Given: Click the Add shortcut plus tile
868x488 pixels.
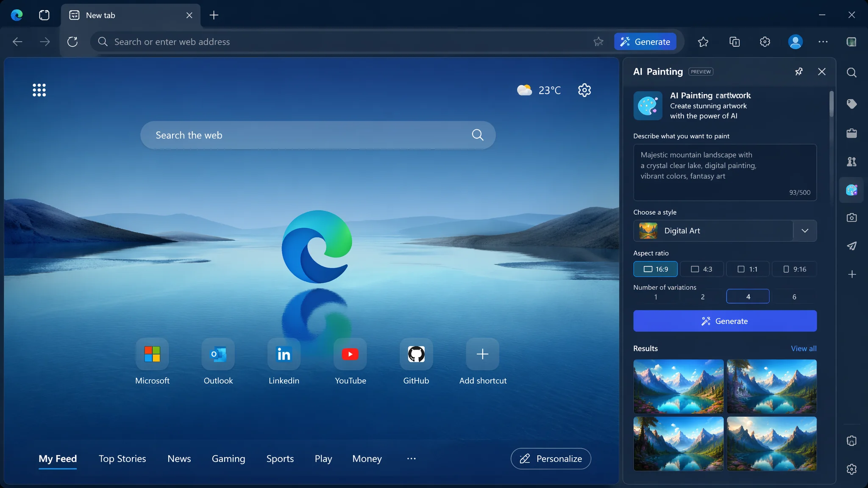Looking at the screenshot, I should coord(482,354).
